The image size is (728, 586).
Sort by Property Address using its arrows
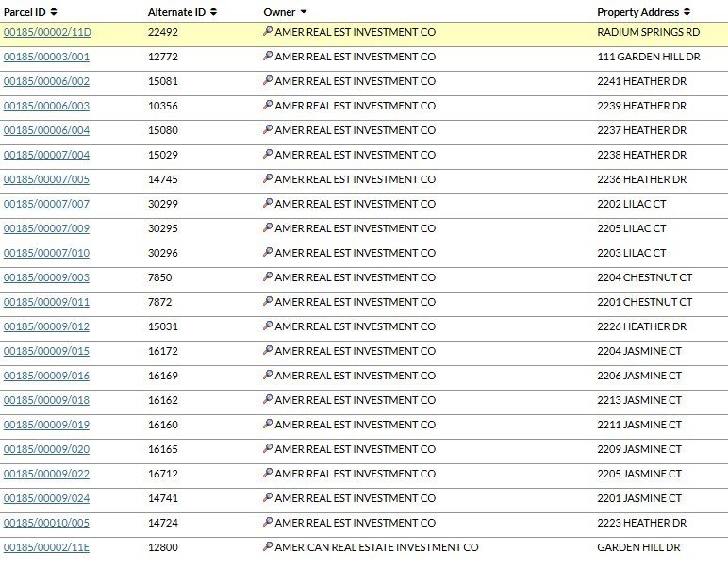[x=687, y=12]
